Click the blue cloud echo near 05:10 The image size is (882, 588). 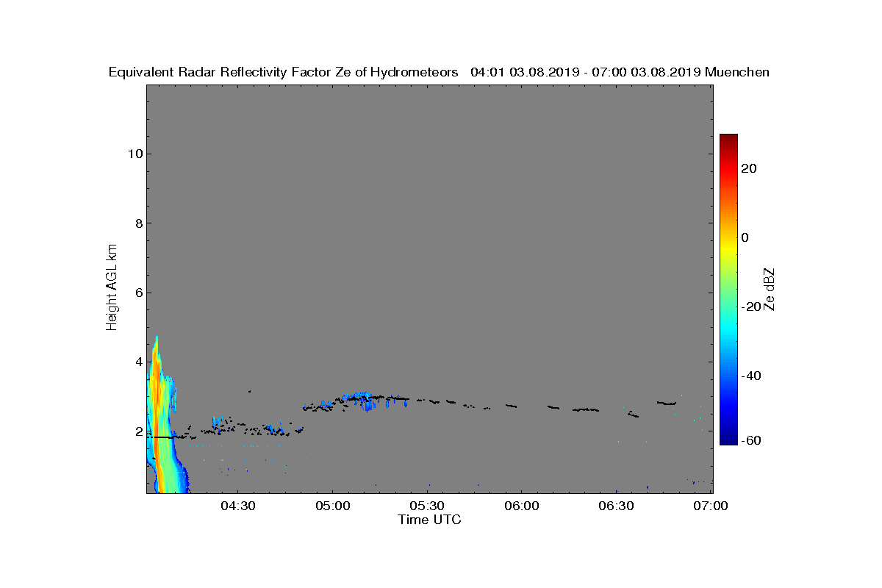coord(362,398)
